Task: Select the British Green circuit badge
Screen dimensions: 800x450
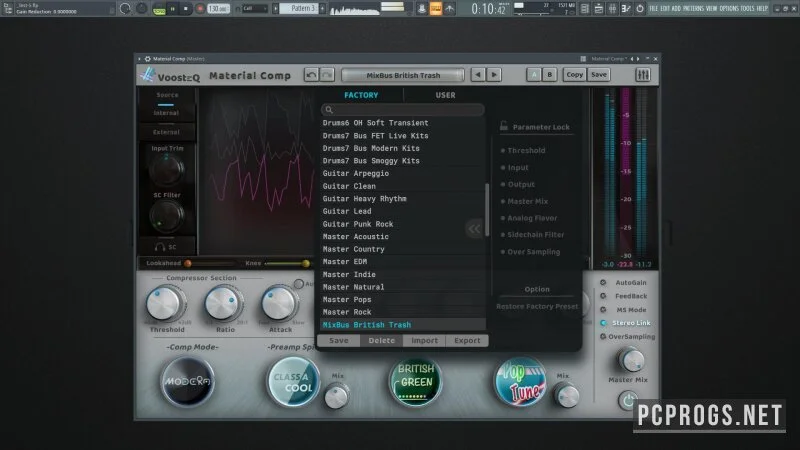Action: coord(415,382)
